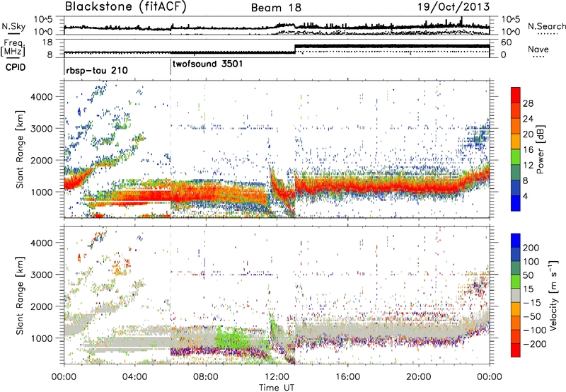This screenshot has height=392, width=566.
Task: Click the Power [dB] colorbar label
Action: pyautogui.click(x=541, y=149)
